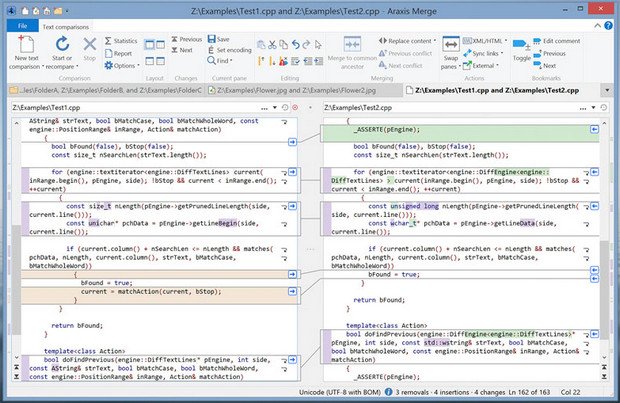Click the Copy icon in Editing group

coord(284,45)
